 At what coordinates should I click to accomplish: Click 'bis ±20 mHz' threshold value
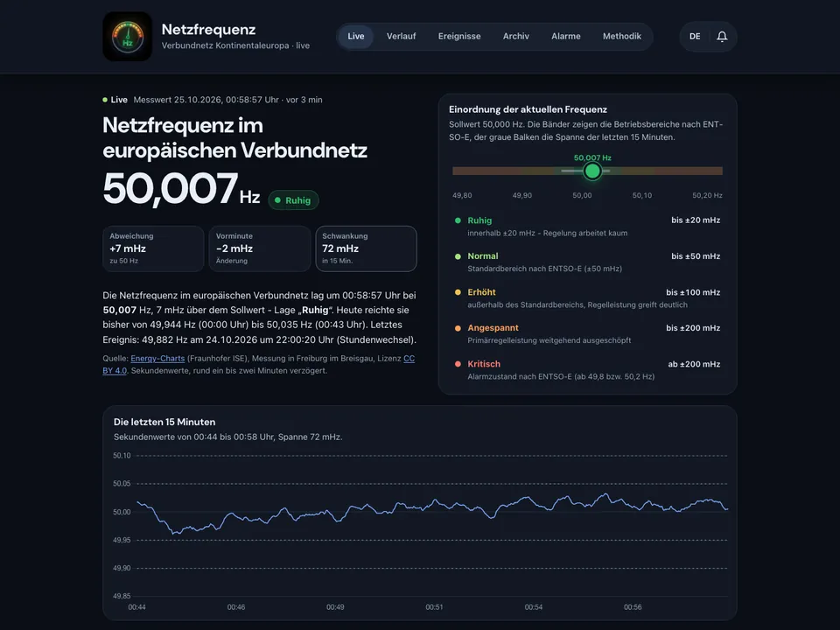(696, 220)
